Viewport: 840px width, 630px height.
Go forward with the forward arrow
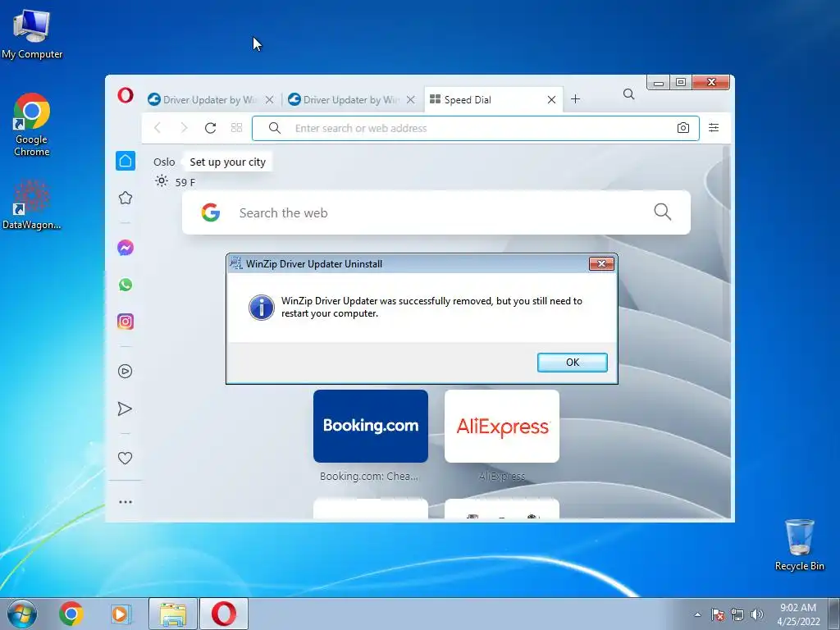184,127
